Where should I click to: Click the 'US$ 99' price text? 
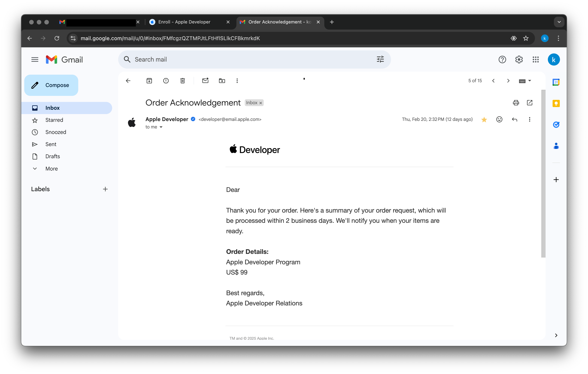click(x=237, y=272)
